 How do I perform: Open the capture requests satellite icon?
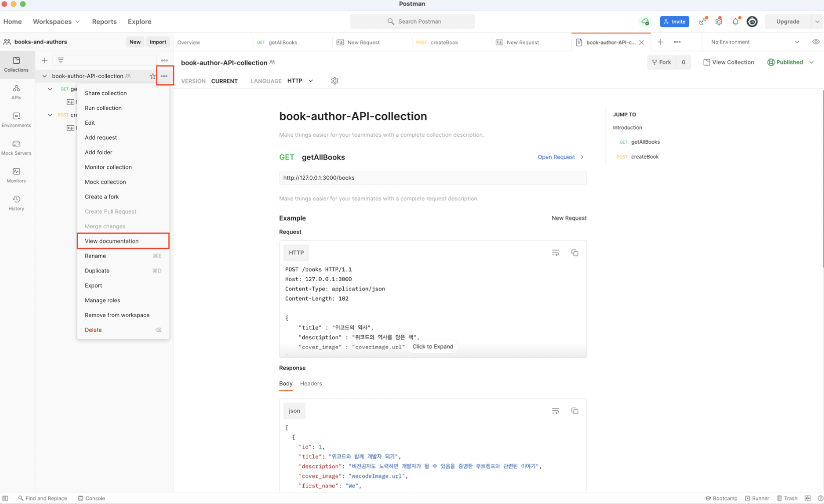[x=703, y=22]
